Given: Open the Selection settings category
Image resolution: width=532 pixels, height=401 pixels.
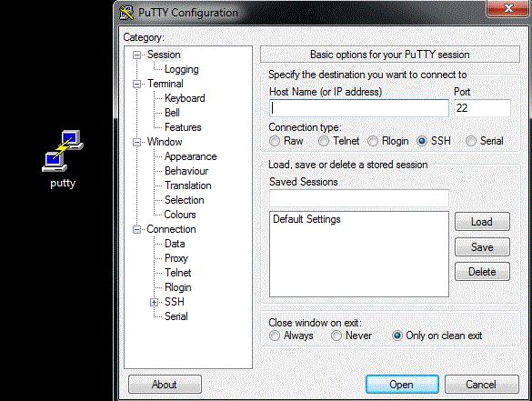Looking at the screenshot, I should tap(185, 200).
